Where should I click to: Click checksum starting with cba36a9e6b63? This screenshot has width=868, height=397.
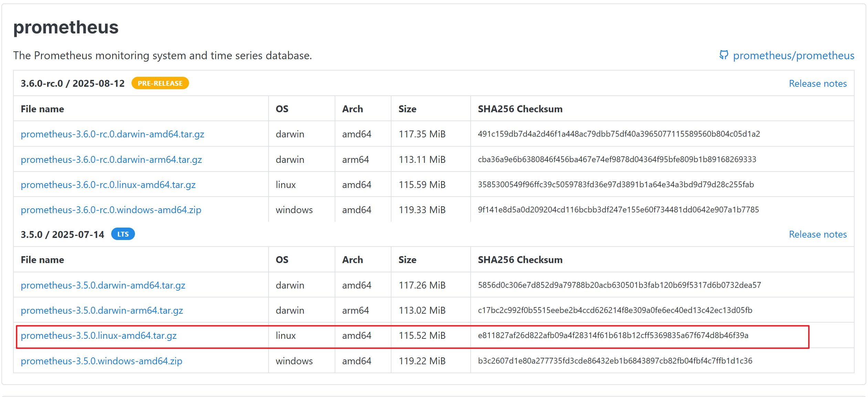617,159
